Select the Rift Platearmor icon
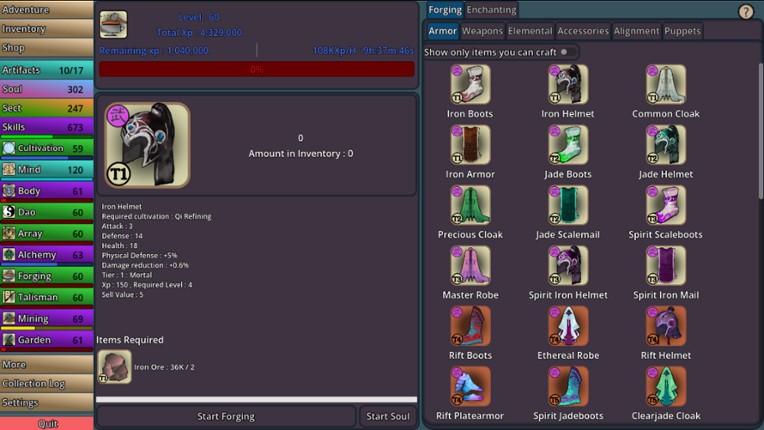This screenshot has height=430, width=764. 470,387
